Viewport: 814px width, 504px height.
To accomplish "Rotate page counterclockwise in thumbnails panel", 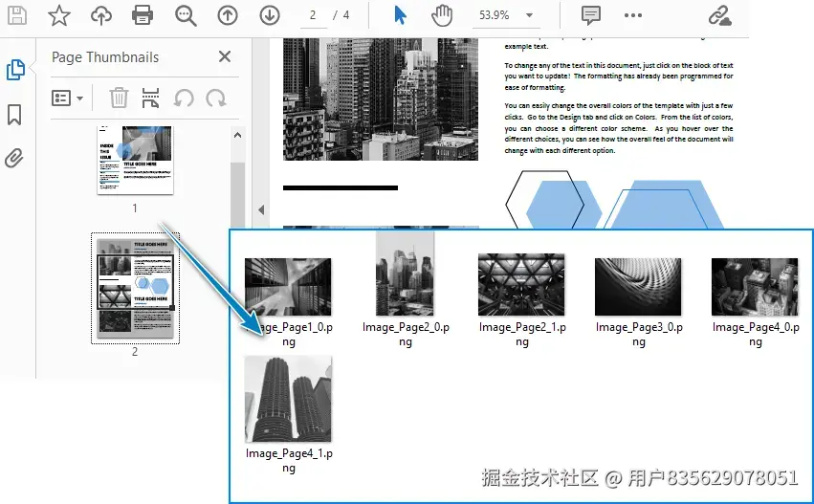I will (184, 98).
